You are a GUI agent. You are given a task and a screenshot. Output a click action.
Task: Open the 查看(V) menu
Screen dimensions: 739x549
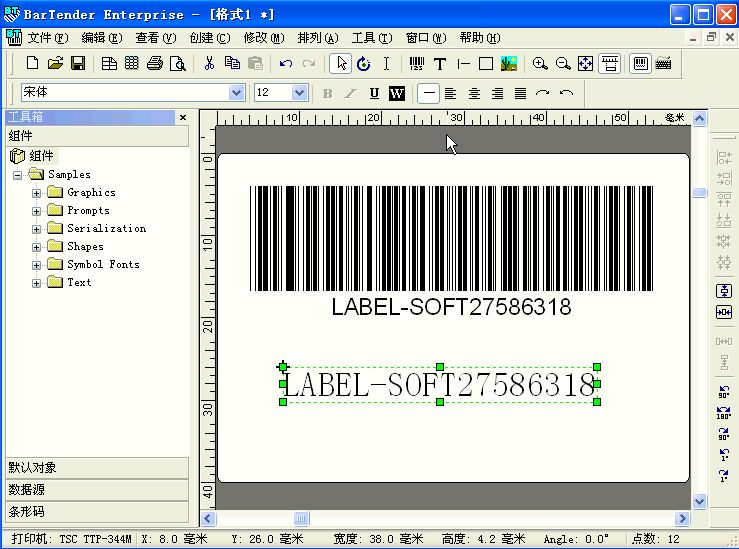[156, 38]
